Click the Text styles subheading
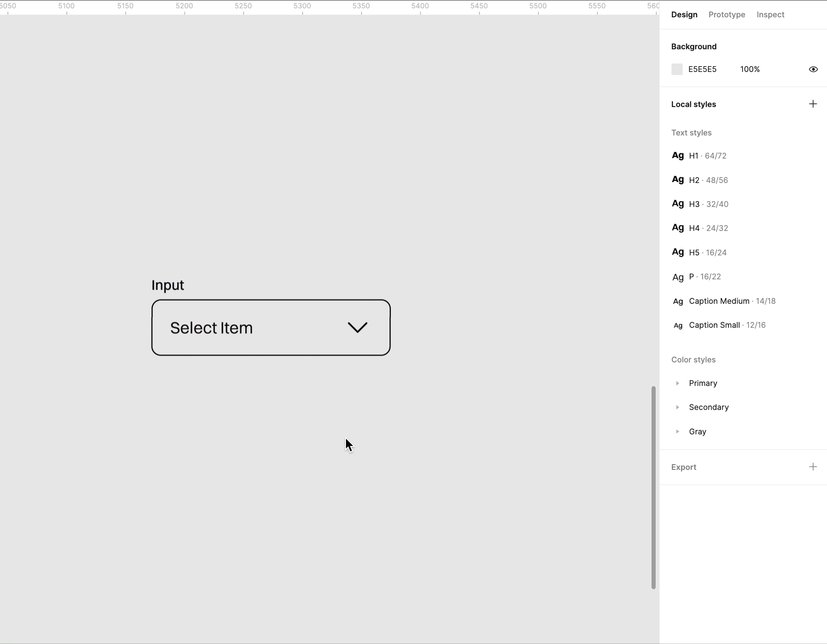 (x=691, y=133)
